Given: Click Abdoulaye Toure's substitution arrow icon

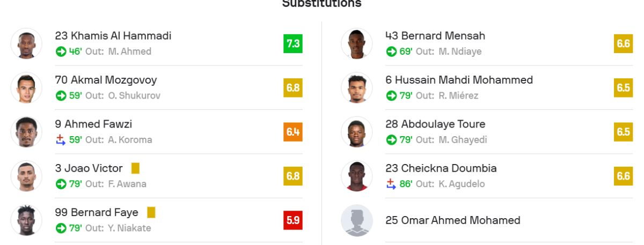Looking at the screenshot, I should pyautogui.click(x=391, y=139).
